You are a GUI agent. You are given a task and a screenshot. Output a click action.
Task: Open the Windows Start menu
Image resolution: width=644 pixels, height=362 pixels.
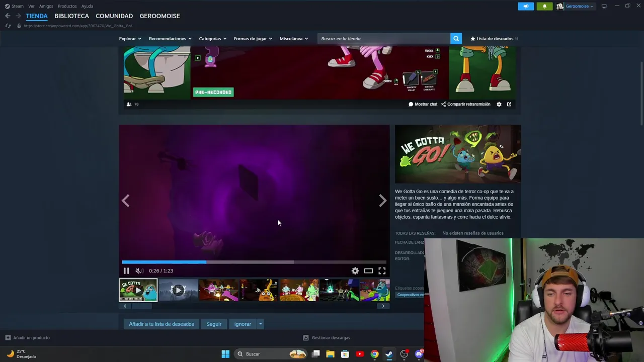click(225, 354)
